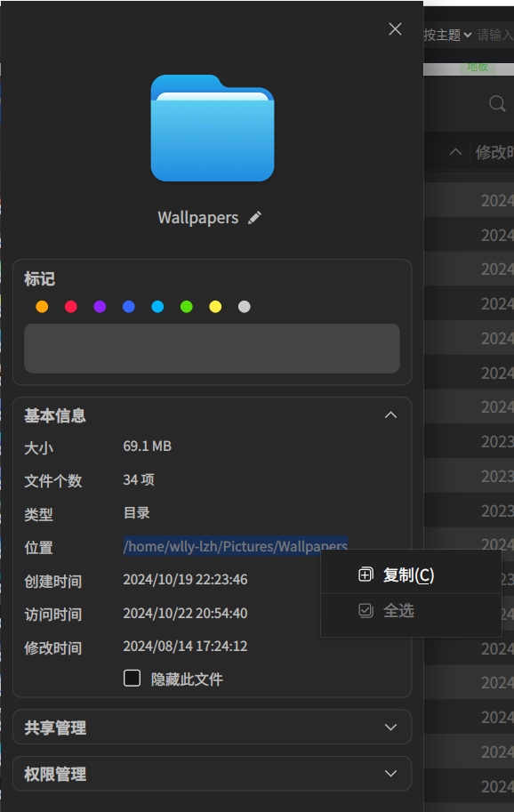Click the search magnifier icon in the file manager
514x812 pixels.
point(497,103)
